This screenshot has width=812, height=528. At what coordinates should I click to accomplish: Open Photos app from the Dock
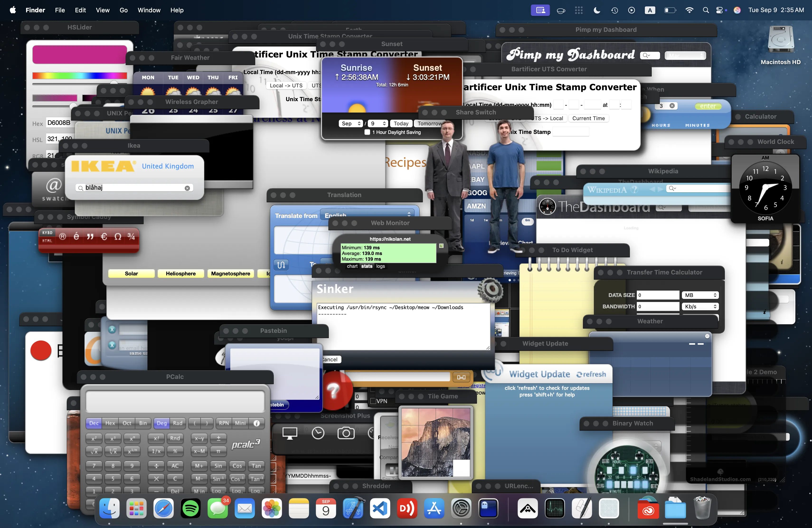[x=272, y=509]
